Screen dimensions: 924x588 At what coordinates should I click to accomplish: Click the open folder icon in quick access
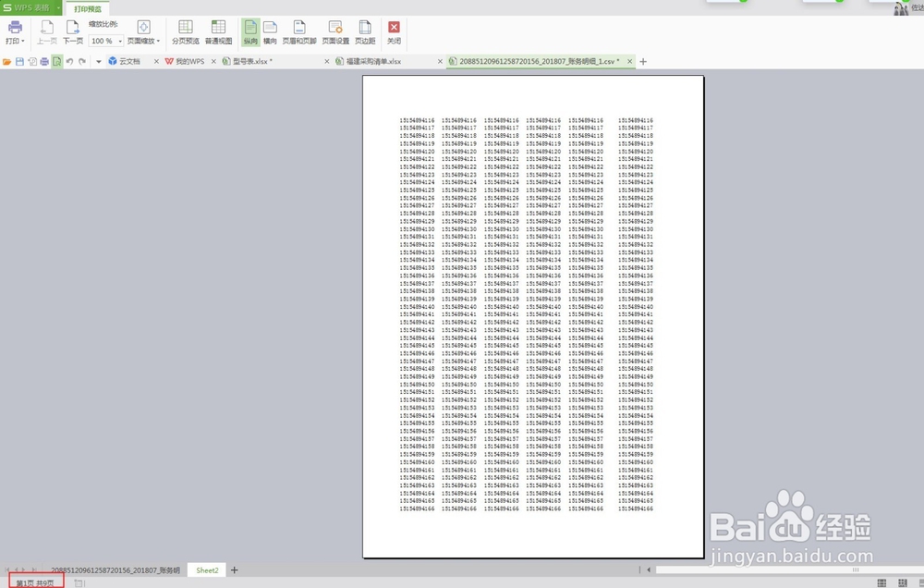tap(7, 61)
